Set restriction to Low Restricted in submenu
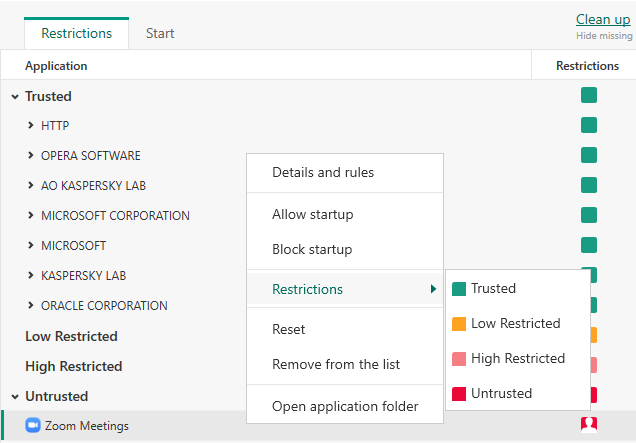The image size is (636, 443). click(x=518, y=323)
